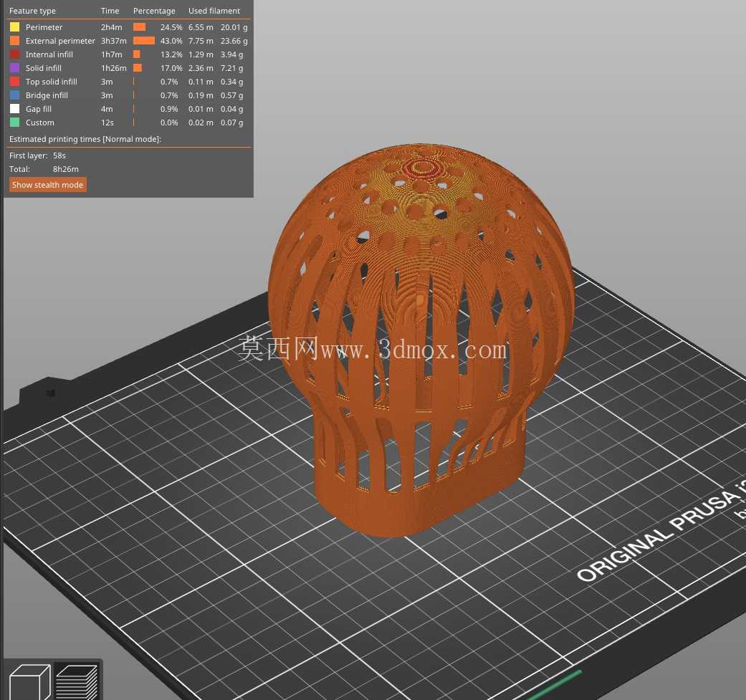
Task: Toggle Solid infill purple swatch
Action: point(15,68)
